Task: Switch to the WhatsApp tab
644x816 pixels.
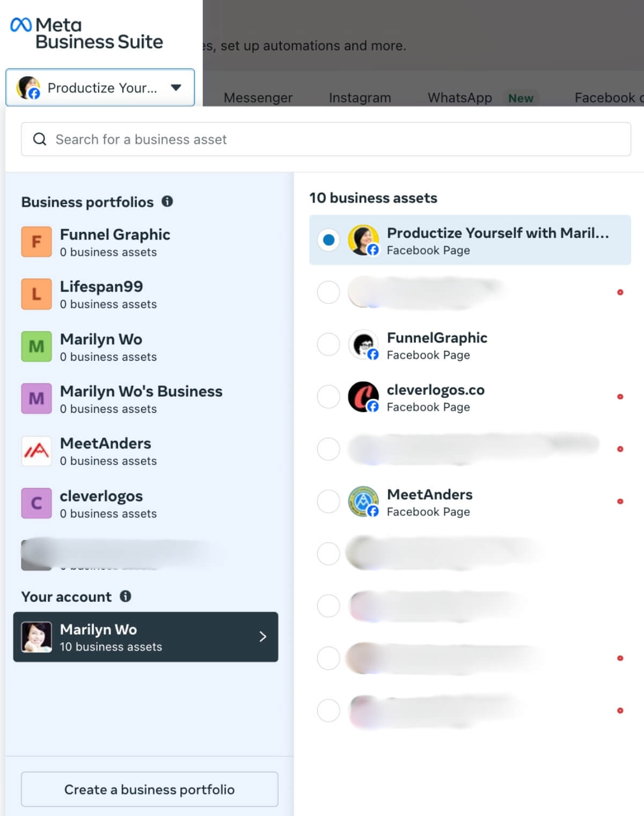Action: 459,98
